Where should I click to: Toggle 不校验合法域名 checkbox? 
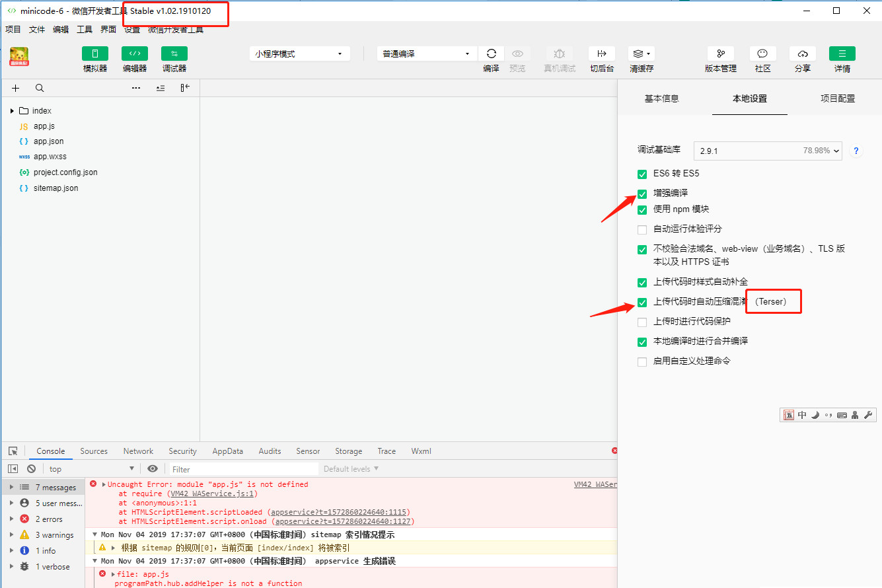pos(642,250)
